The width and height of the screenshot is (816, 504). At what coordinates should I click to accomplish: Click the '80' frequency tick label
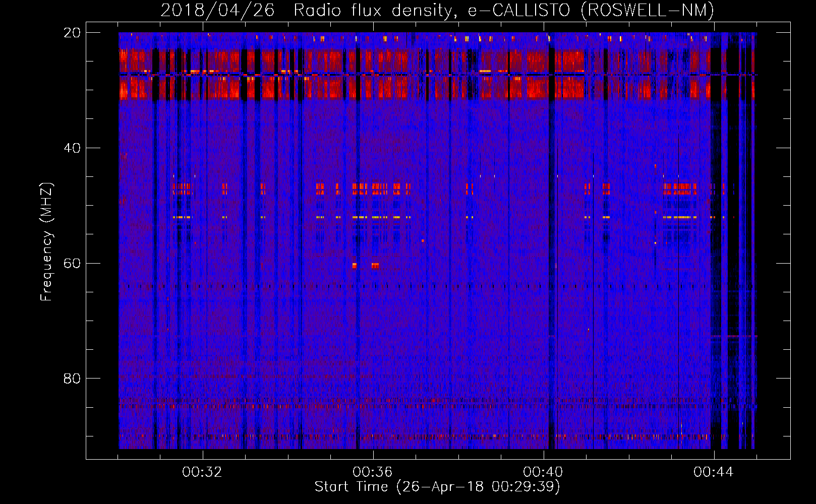click(x=72, y=379)
